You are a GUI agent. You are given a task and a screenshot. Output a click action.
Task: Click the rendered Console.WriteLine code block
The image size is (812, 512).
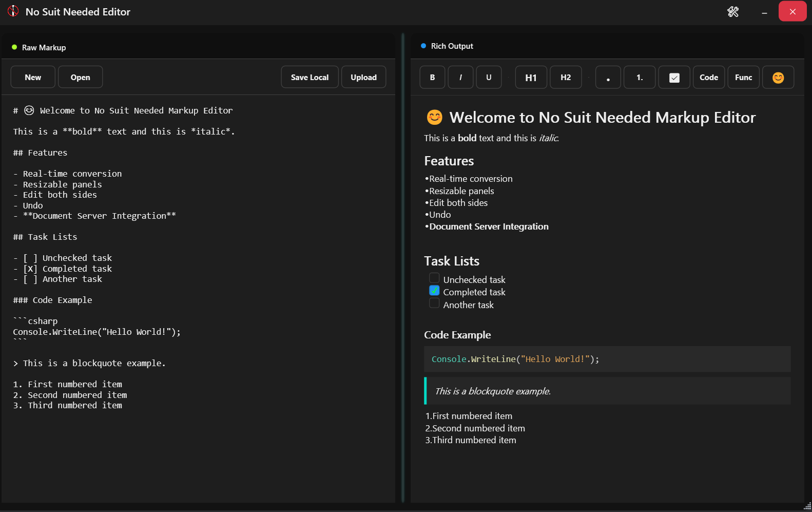click(607, 359)
